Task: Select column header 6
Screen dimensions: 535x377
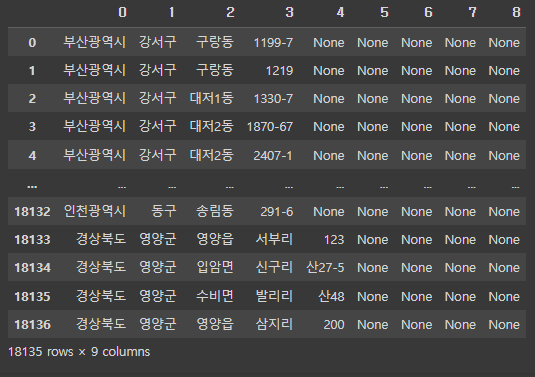Action: coord(428,13)
